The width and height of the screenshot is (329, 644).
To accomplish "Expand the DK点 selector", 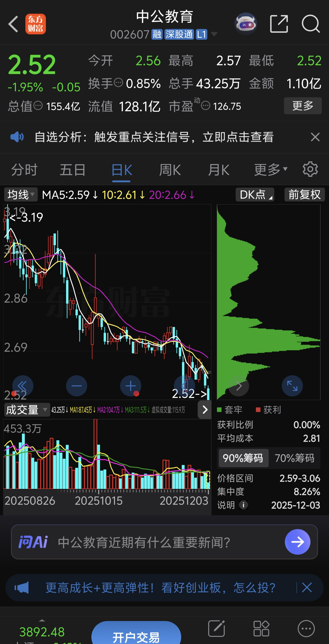I will [255, 195].
